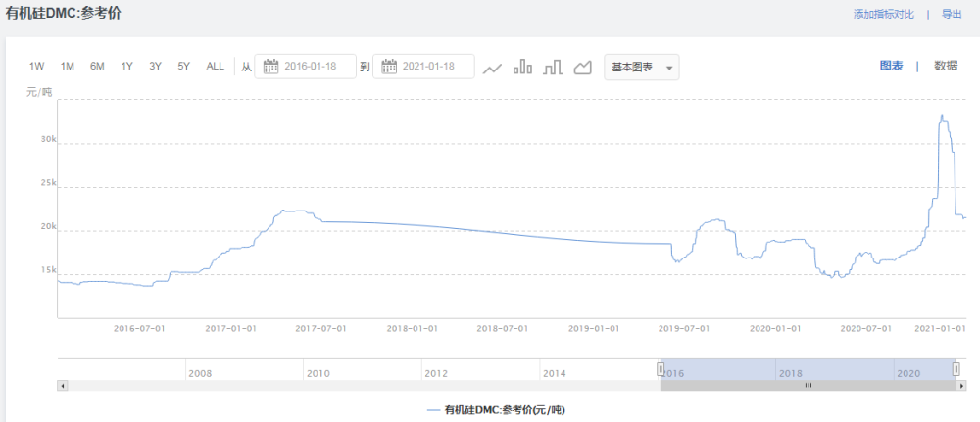Open calendar icon for start date
The width and height of the screenshot is (980, 422).
(x=270, y=67)
